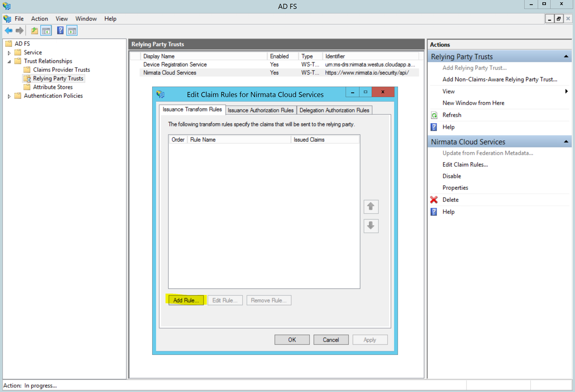Viewport: 575px width, 392px height.
Task: Click Add Relying Party Trust... action
Action: [x=475, y=68]
